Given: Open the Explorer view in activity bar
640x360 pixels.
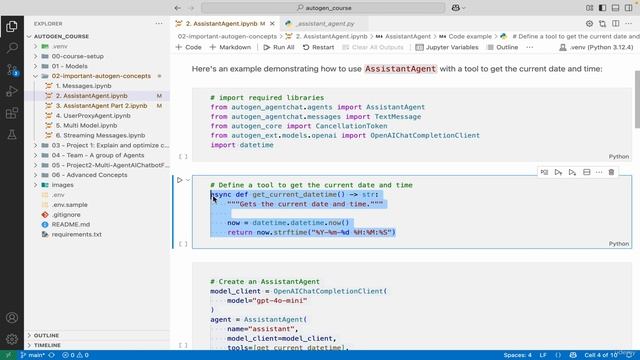Looking at the screenshot, I should [12, 27].
